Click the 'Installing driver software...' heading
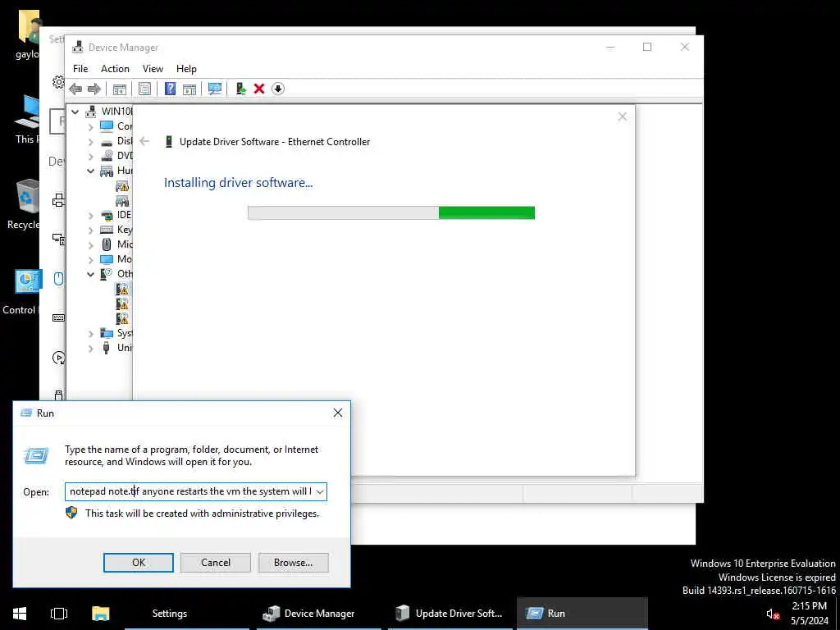Viewport: 840px width, 630px height. click(239, 183)
